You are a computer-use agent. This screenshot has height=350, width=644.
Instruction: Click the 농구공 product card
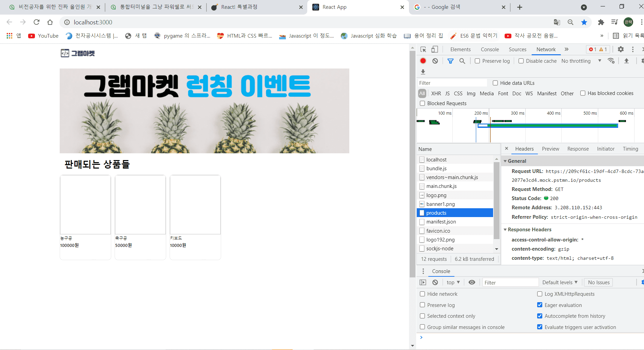[x=85, y=217]
